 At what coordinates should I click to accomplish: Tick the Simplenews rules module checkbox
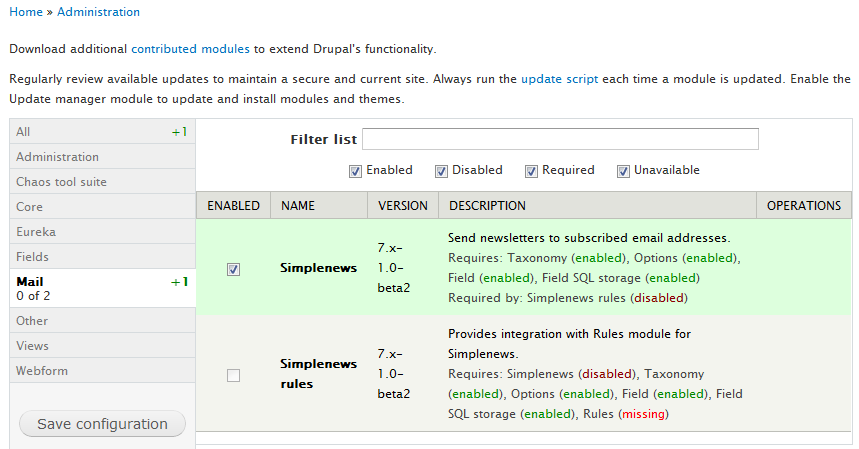(x=233, y=376)
